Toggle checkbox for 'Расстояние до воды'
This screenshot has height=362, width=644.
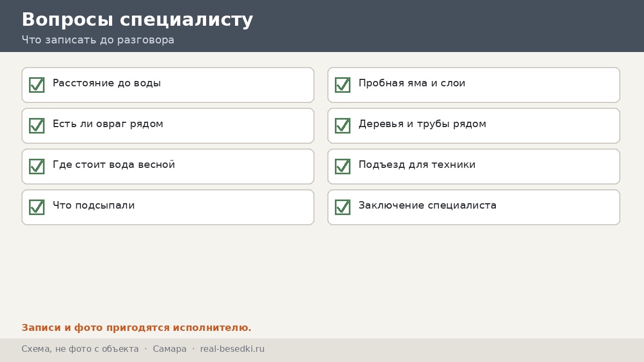click(36, 85)
